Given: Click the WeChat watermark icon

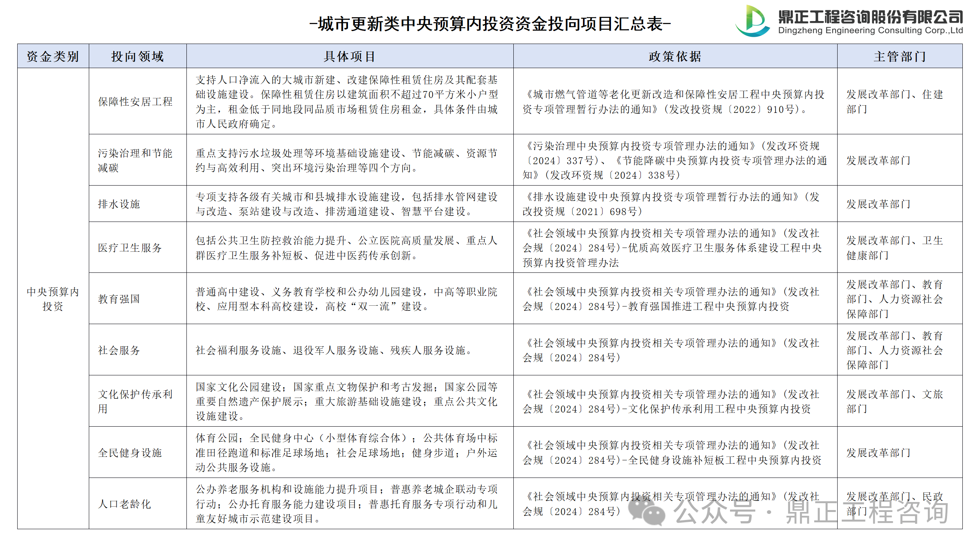Looking at the screenshot, I should pyautogui.click(x=647, y=512).
